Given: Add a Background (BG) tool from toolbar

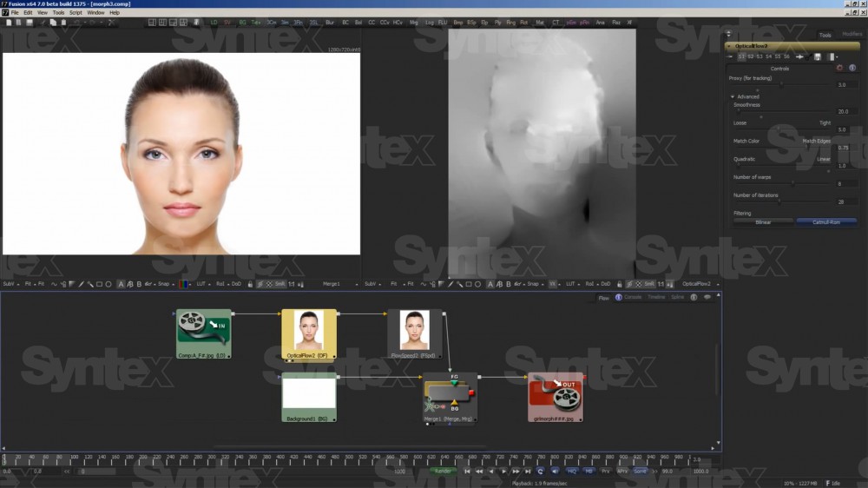Looking at the screenshot, I should tap(242, 22).
